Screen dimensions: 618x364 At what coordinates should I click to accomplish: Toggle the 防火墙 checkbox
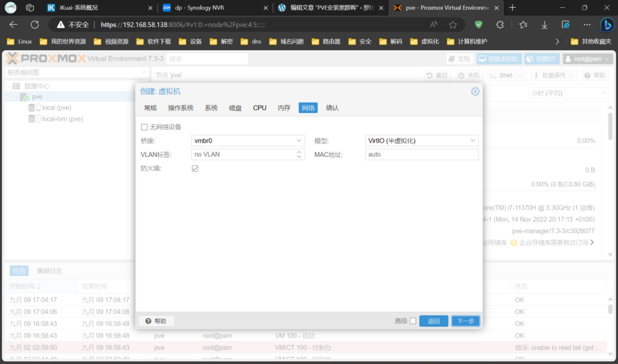(195, 168)
